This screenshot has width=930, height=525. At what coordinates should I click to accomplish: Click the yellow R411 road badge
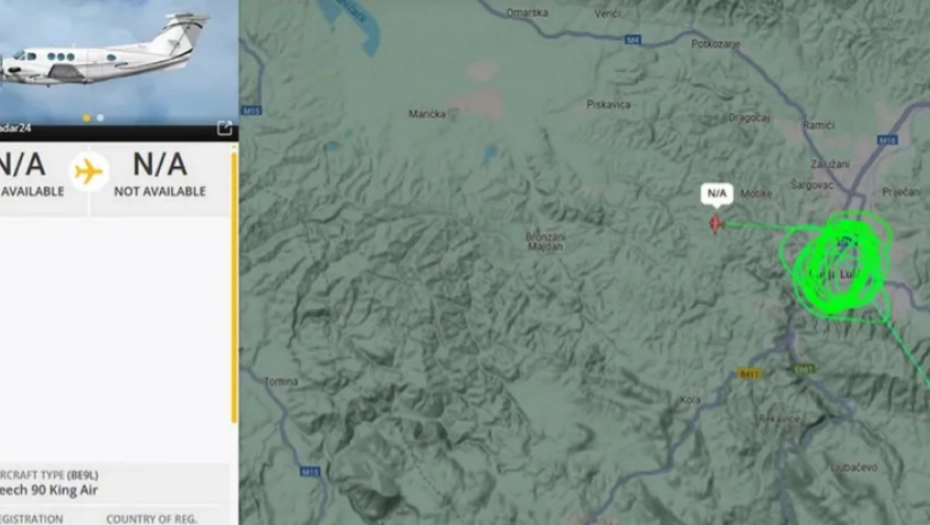click(x=749, y=374)
